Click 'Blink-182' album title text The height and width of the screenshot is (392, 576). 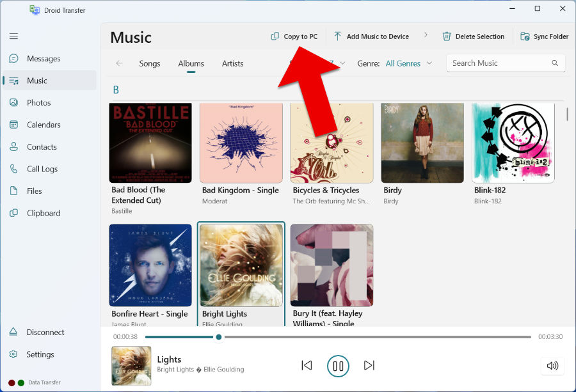pyautogui.click(x=490, y=190)
